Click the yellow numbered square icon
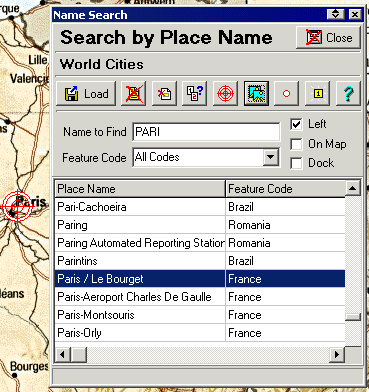Screen dimensions: 369x392 (317, 94)
